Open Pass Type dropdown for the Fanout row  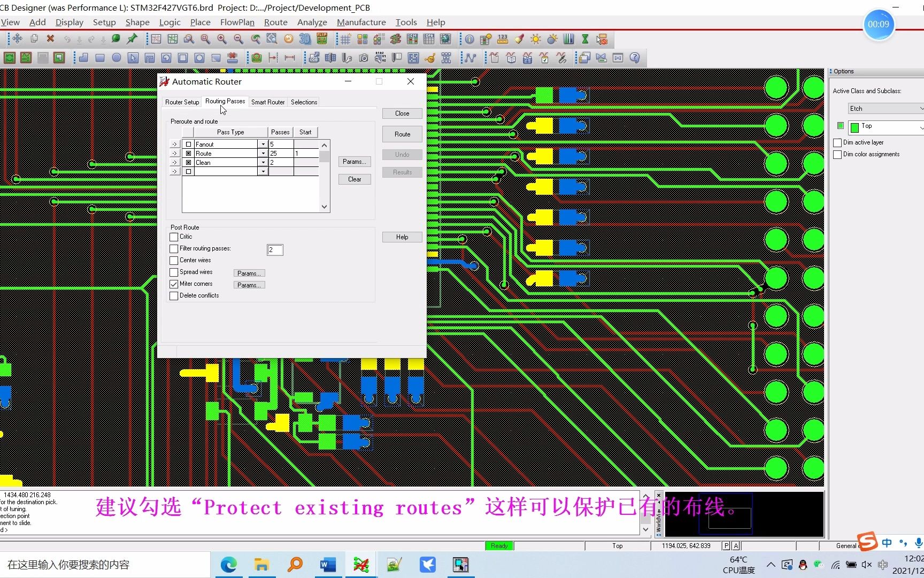pyautogui.click(x=263, y=144)
